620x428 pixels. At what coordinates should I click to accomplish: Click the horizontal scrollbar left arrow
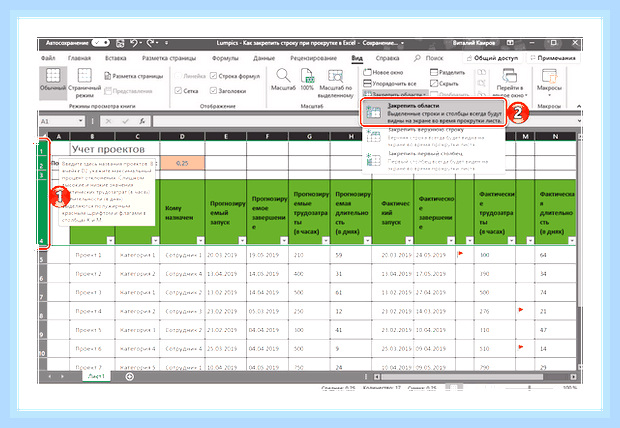pos(377,377)
